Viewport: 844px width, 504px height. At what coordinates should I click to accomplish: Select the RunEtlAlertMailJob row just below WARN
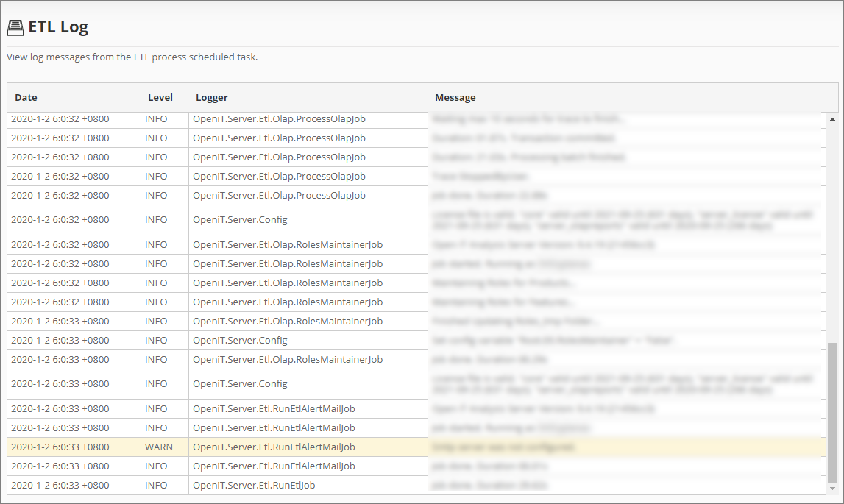274,466
